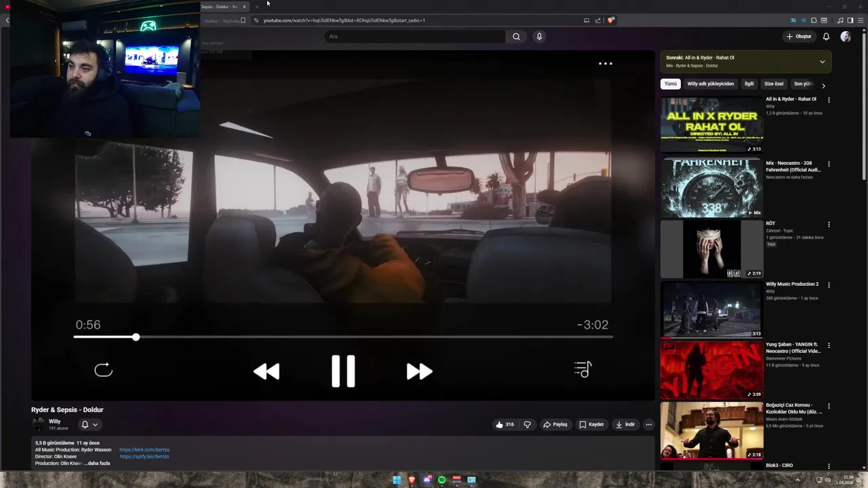Open All in & Ryder - Rahat Ol thumbnail
The width and height of the screenshot is (868, 488).
[x=711, y=125]
